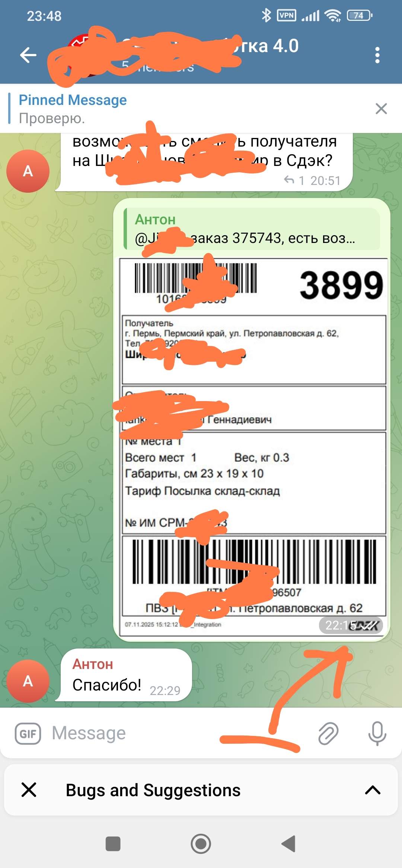The width and height of the screenshot is (402, 868).
Task: Tap Android back triangle button
Action: pyautogui.click(x=288, y=844)
